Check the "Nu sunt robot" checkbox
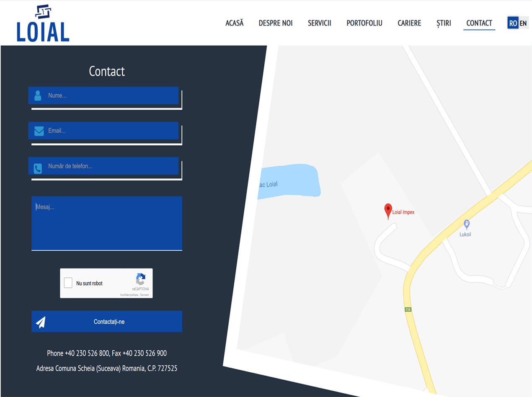This screenshot has height=397, width=532. point(68,283)
